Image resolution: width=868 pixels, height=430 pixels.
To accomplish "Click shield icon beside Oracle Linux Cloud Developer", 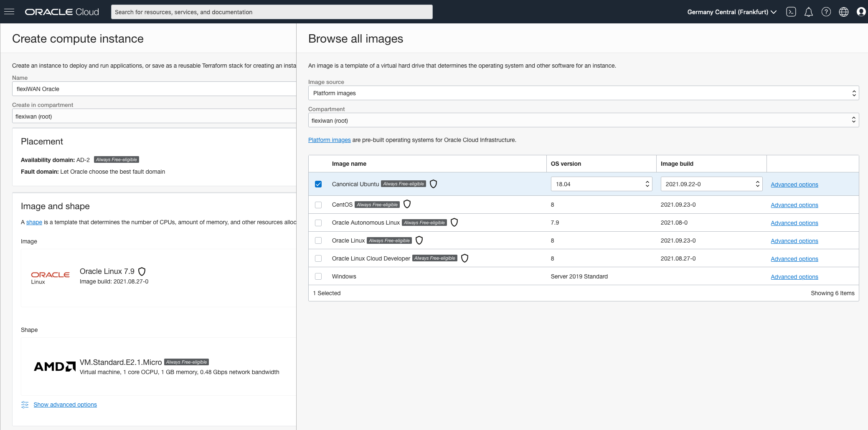I will (464, 258).
